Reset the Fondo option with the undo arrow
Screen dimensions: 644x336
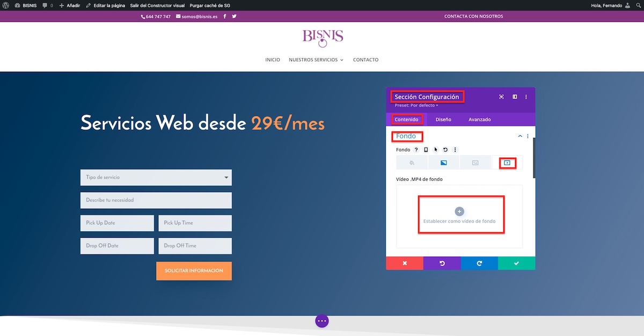[445, 150]
